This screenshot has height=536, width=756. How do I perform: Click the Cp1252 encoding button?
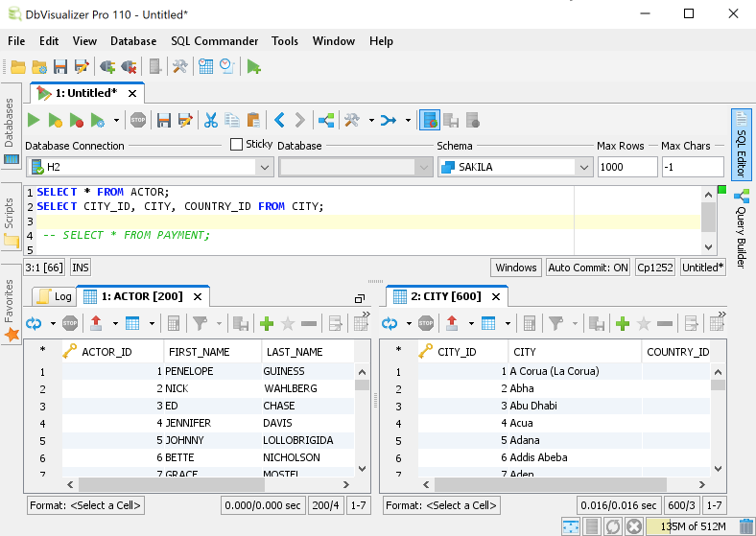(x=654, y=268)
